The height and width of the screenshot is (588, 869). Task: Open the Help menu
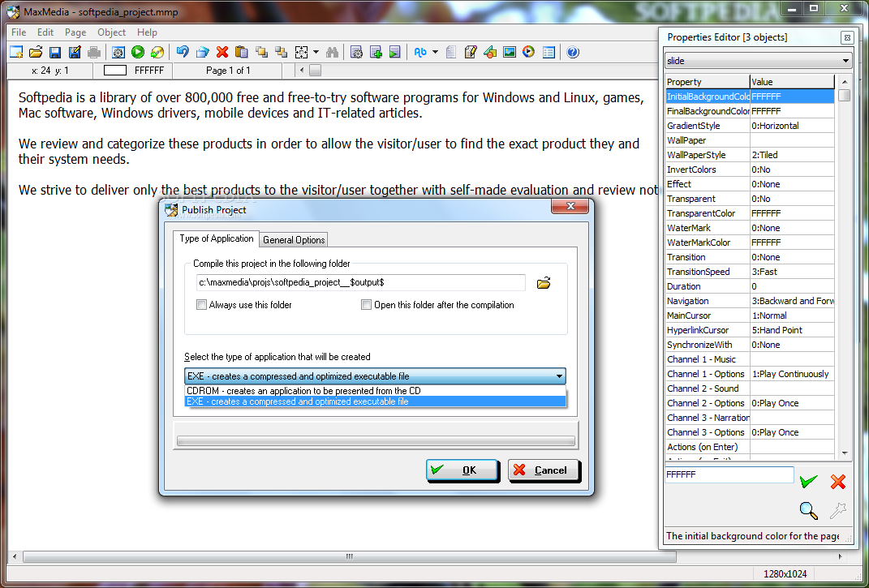(147, 32)
